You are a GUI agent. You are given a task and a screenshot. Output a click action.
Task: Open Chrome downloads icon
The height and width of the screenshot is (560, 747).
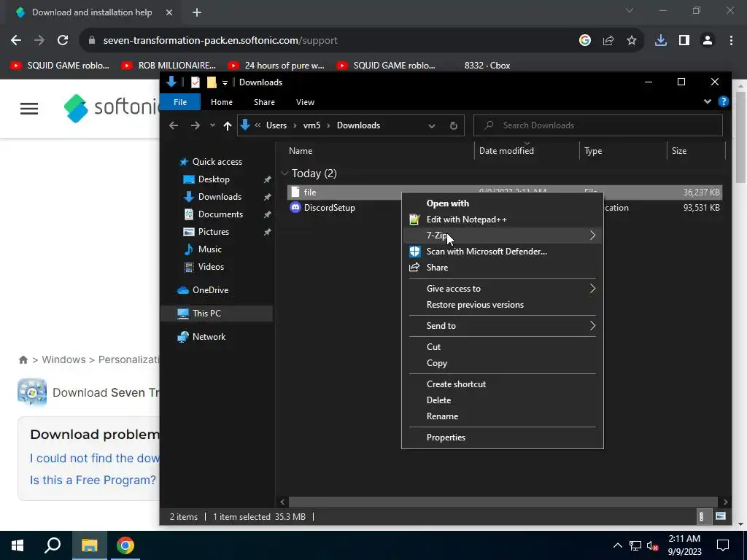pos(661,41)
